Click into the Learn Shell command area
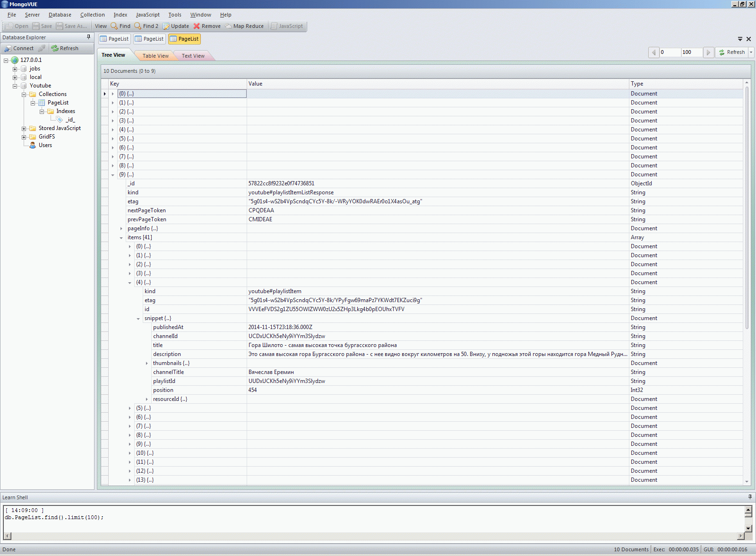Image resolution: width=756 pixels, height=556 pixels. click(x=373, y=519)
